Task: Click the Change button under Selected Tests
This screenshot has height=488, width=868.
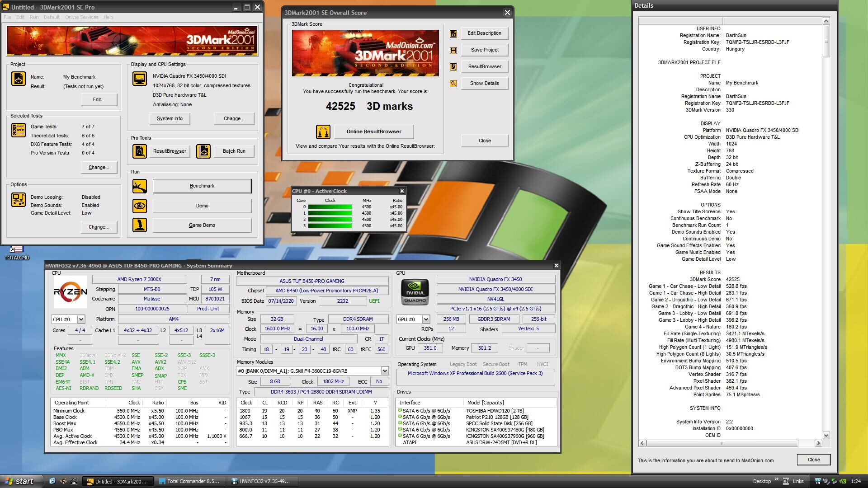Action: pyautogui.click(x=99, y=167)
